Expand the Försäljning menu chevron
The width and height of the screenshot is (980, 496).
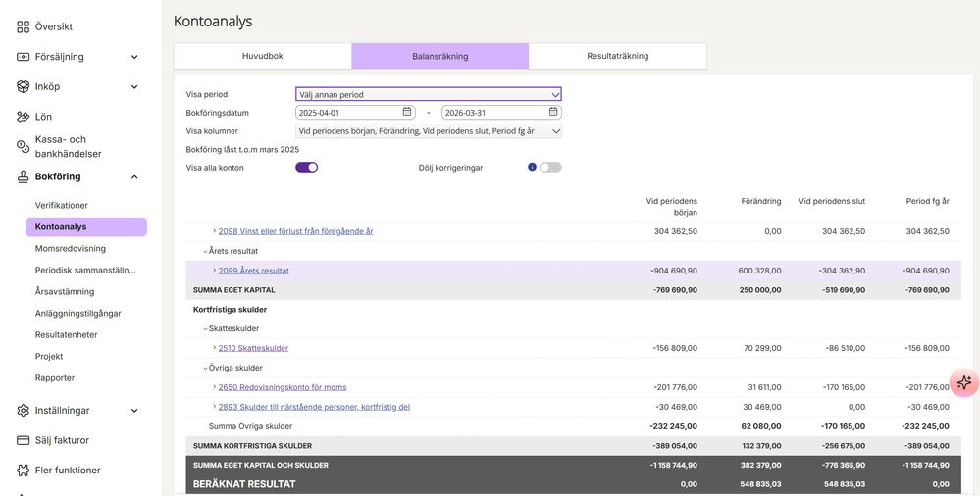[134, 57]
